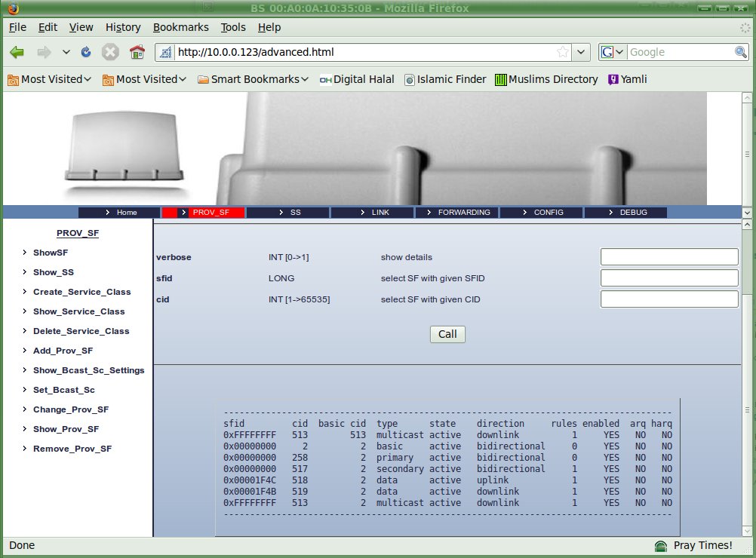Go to the Home page icon

pos(137,52)
